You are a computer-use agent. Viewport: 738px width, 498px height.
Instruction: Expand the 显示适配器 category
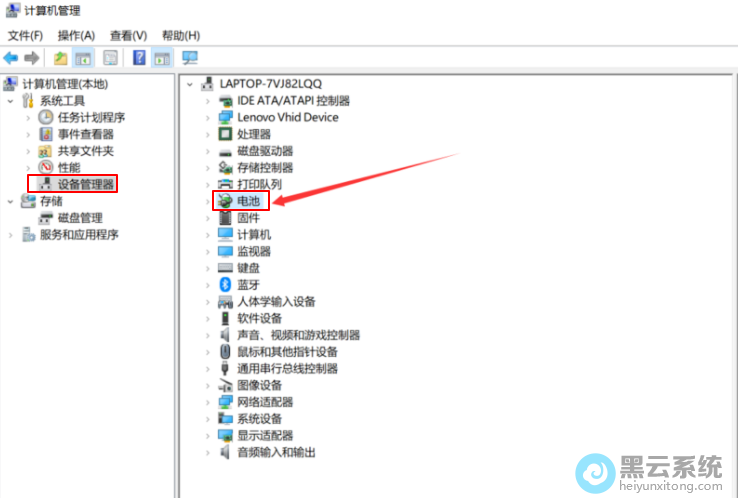(x=208, y=436)
